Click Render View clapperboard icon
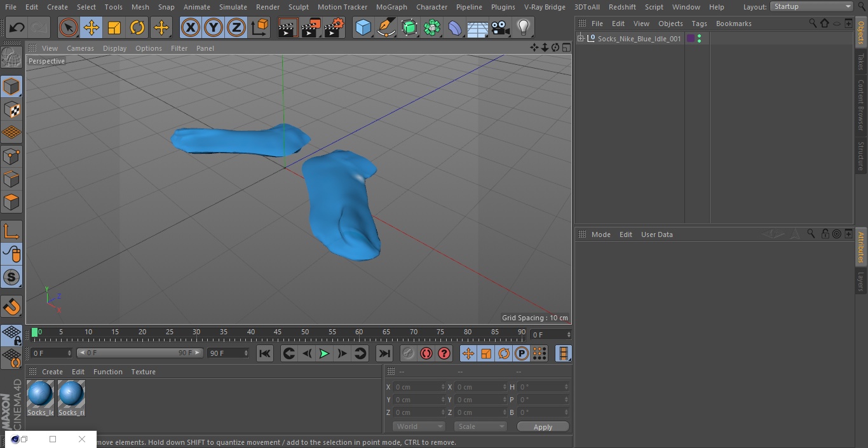The width and height of the screenshot is (868, 448). (x=288, y=27)
